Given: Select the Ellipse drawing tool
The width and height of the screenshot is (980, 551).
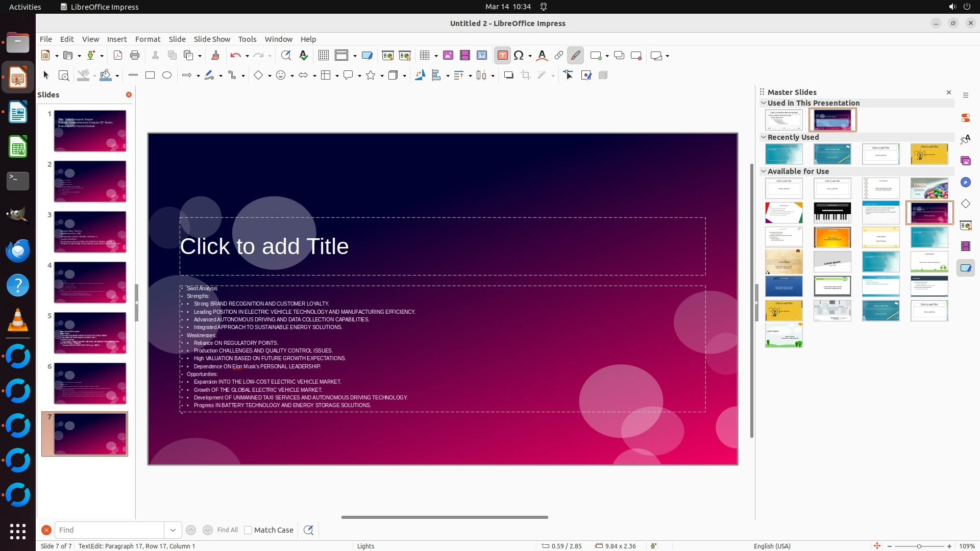Looking at the screenshot, I should (x=167, y=76).
